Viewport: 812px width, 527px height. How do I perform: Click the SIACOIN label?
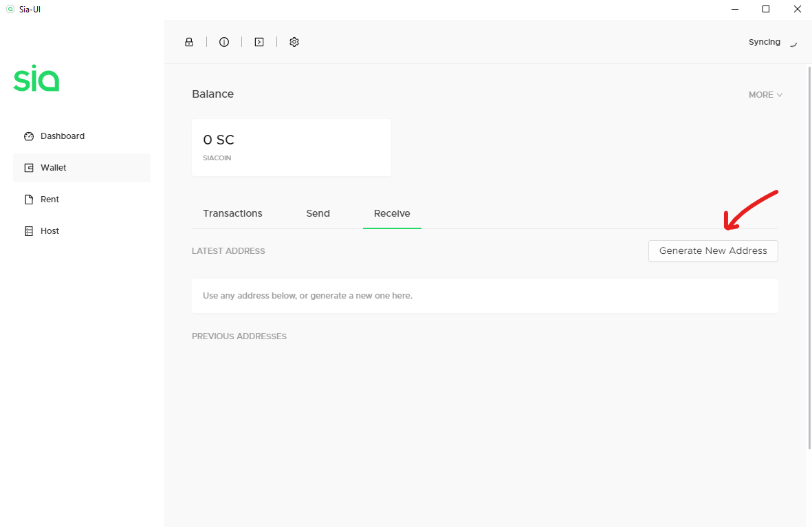[x=217, y=158]
